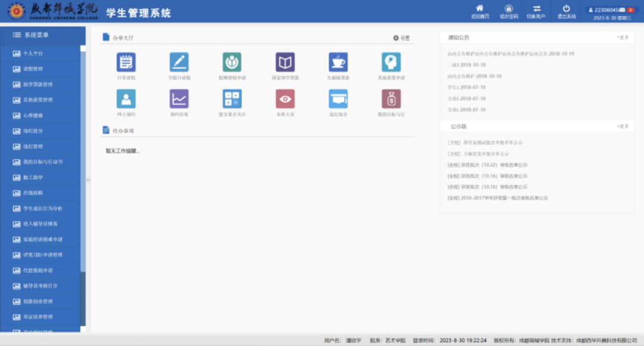Select 创新创业管理 in system menu
Viewport: 644px width, 346px height.
[41, 301]
